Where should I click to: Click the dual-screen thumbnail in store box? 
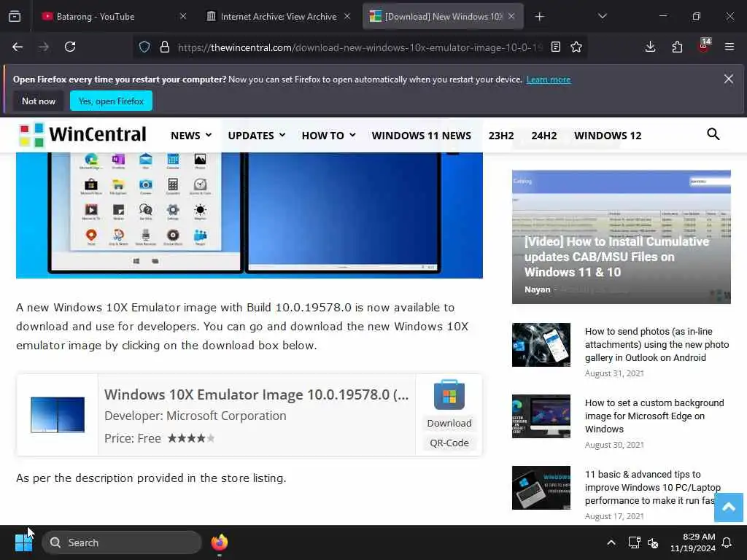(58, 415)
